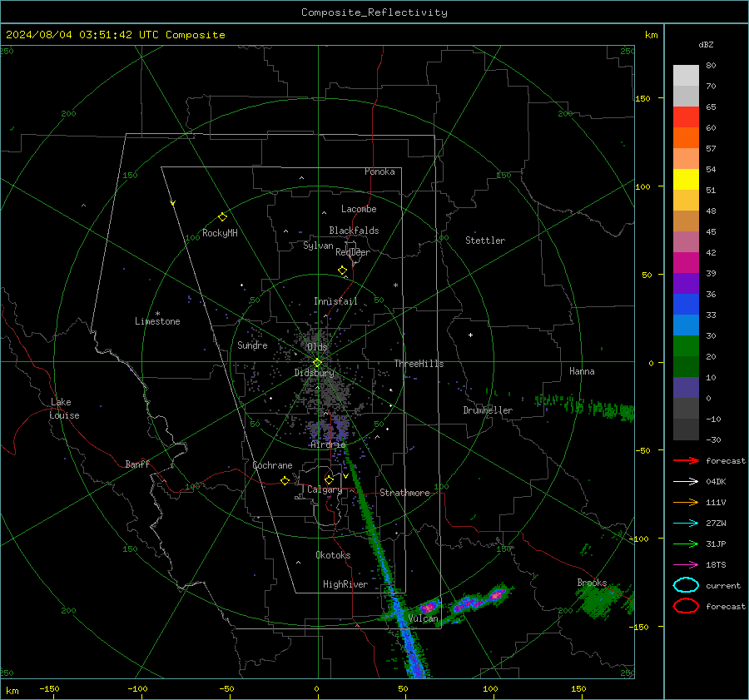Click the Sundre city label
The width and height of the screenshot is (749, 700).
pyautogui.click(x=252, y=345)
